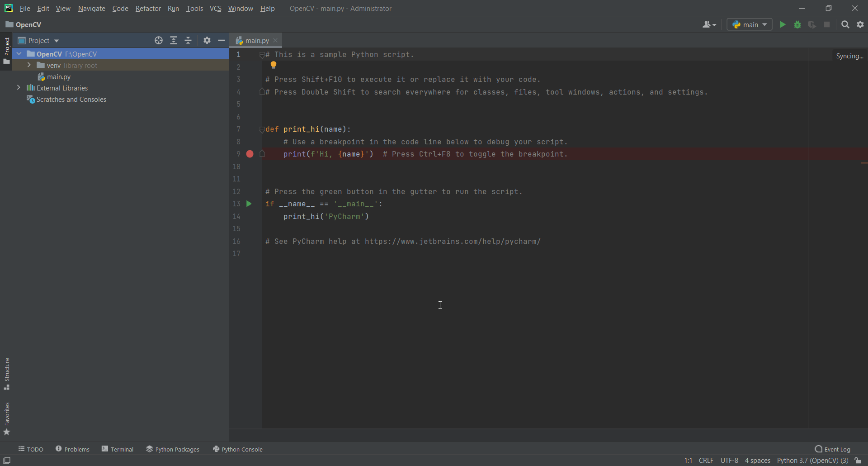Open the Tools menu
This screenshot has width=868, height=466.
194,9
